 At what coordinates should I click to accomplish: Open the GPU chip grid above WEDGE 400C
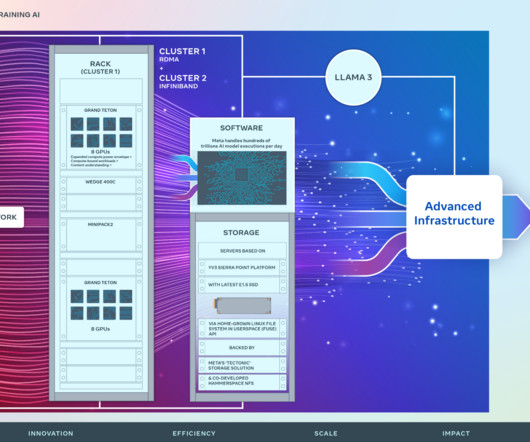pyautogui.click(x=101, y=132)
